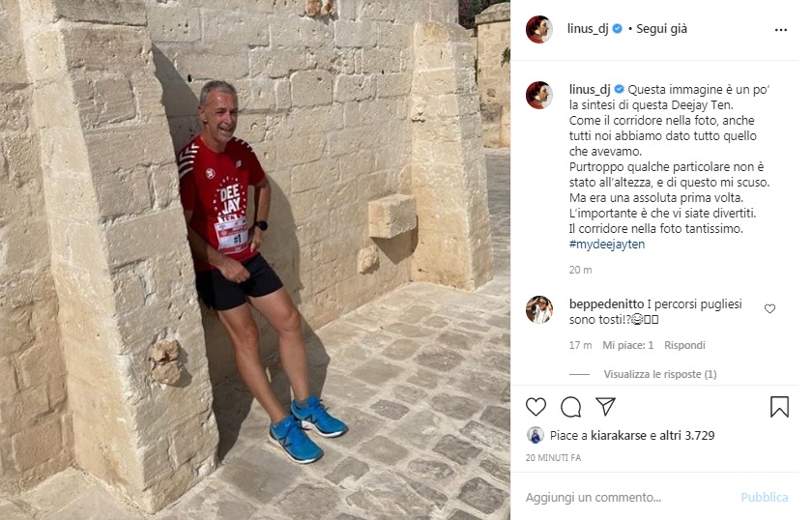
Task: Like beppedenitto's comment heart
Action: (x=770, y=308)
